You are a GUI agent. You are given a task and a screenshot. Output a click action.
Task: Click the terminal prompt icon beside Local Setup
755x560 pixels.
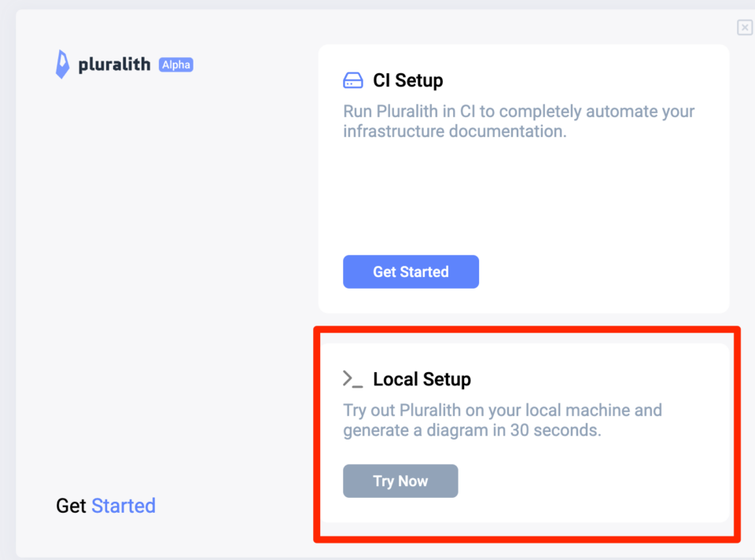pos(352,378)
